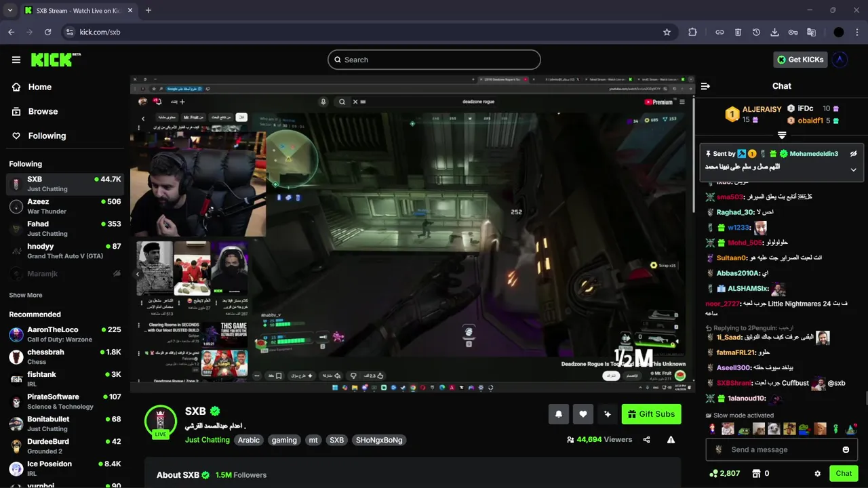Click the Arabic tag
The height and width of the screenshot is (488, 868).
(x=249, y=440)
